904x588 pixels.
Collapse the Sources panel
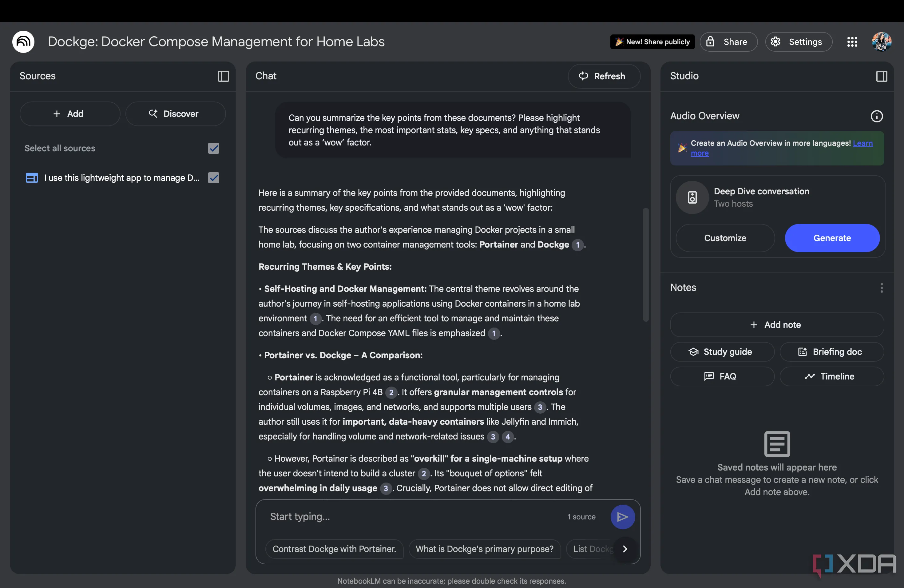click(223, 76)
